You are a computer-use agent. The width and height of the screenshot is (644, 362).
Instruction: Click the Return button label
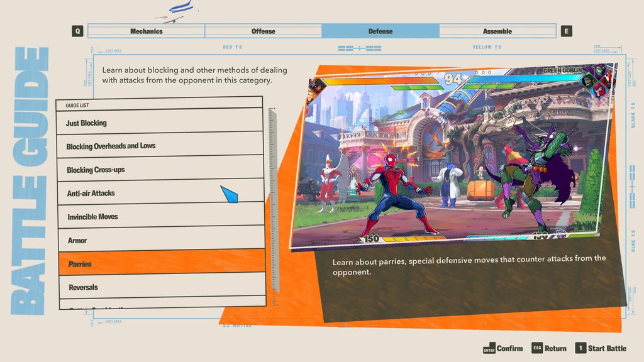(x=556, y=348)
